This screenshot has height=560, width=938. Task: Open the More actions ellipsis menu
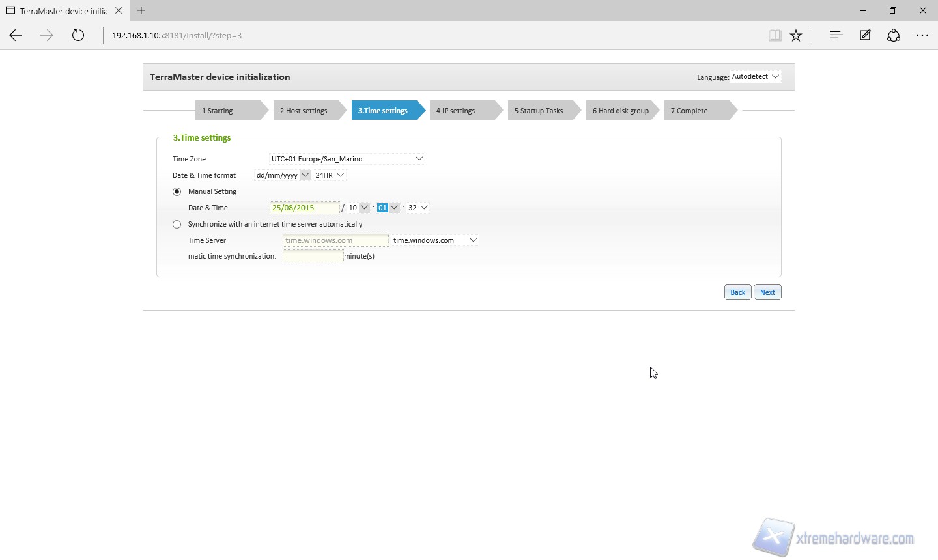click(x=922, y=36)
